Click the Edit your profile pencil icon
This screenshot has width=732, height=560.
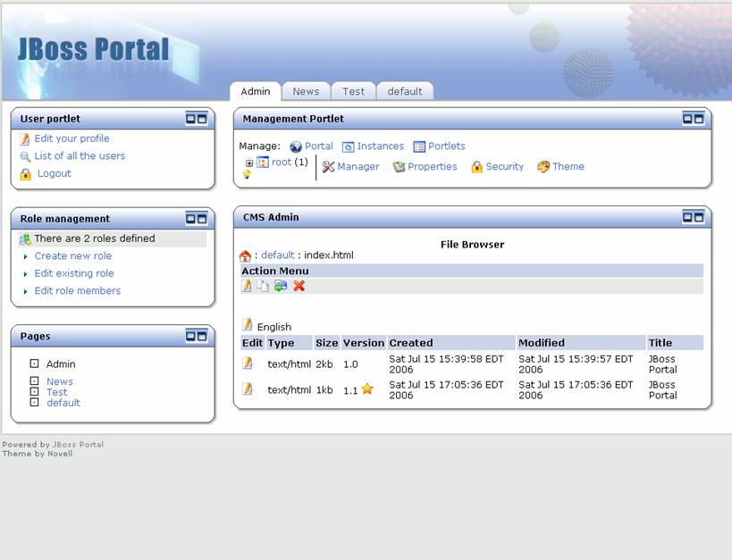click(x=25, y=139)
